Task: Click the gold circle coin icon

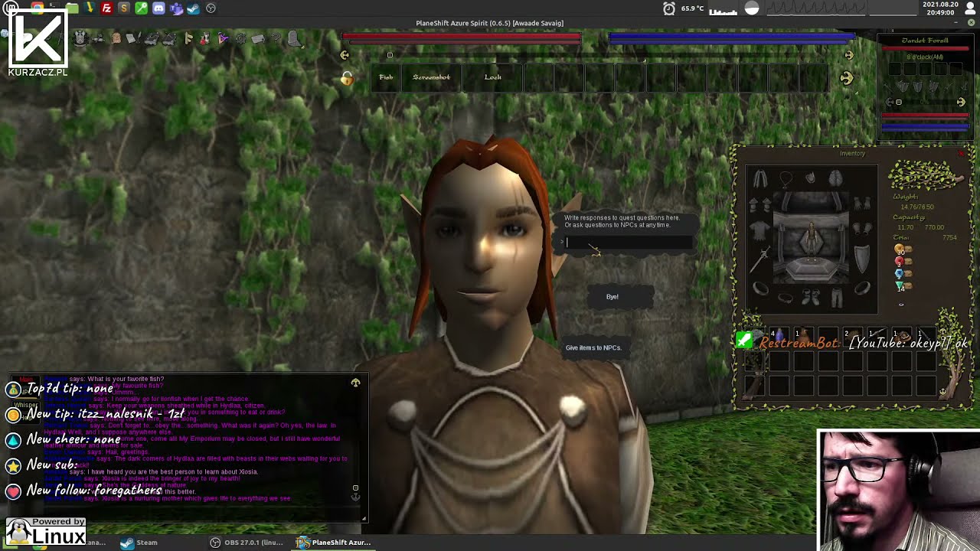Action: (x=899, y=248)
